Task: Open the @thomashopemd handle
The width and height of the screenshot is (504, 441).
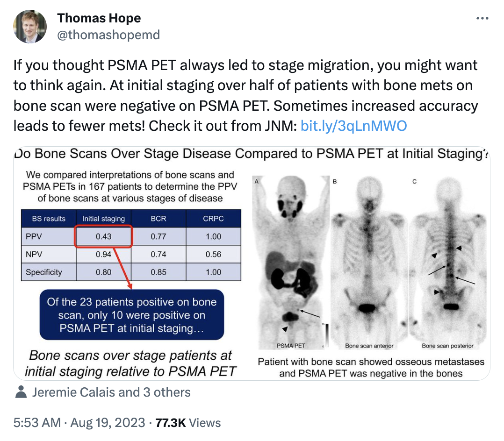Action: point(109,35)
